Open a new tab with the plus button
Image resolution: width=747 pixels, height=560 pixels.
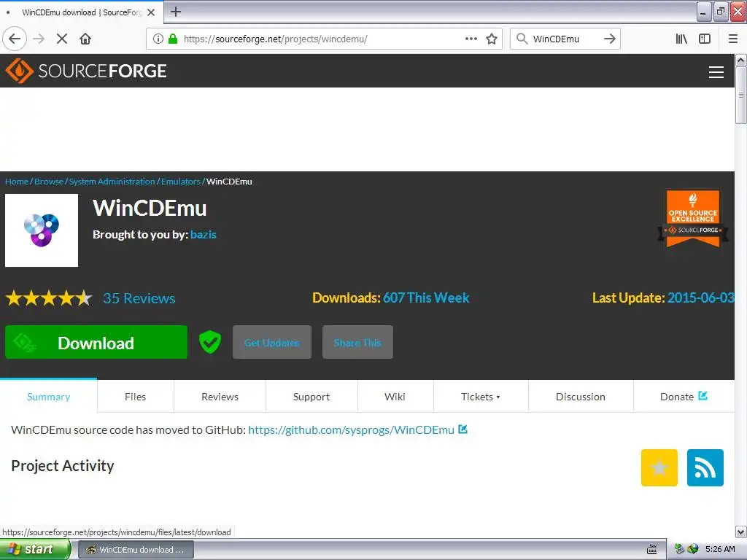[x=176, y=12]
